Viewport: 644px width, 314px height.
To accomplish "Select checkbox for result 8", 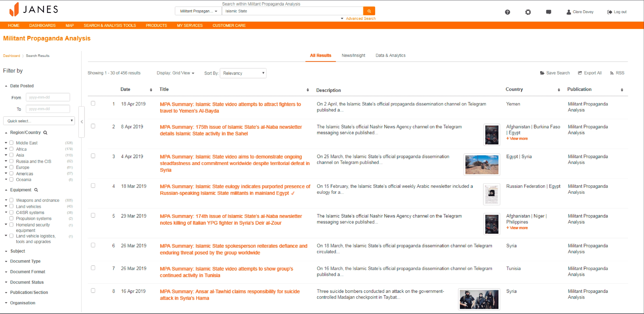I will (93, 291).
